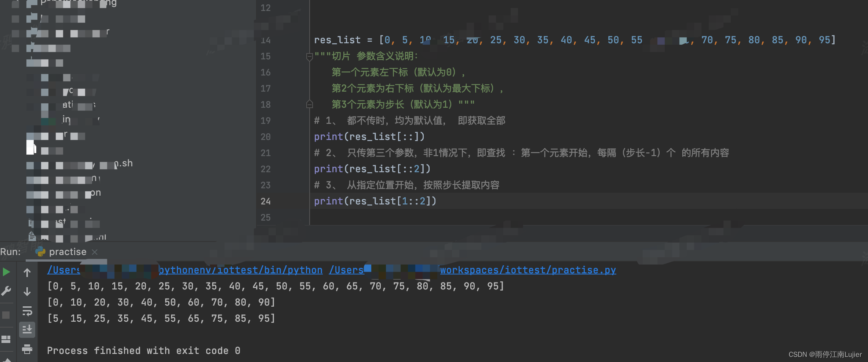Click the Stop process square icon

(6, 315)
